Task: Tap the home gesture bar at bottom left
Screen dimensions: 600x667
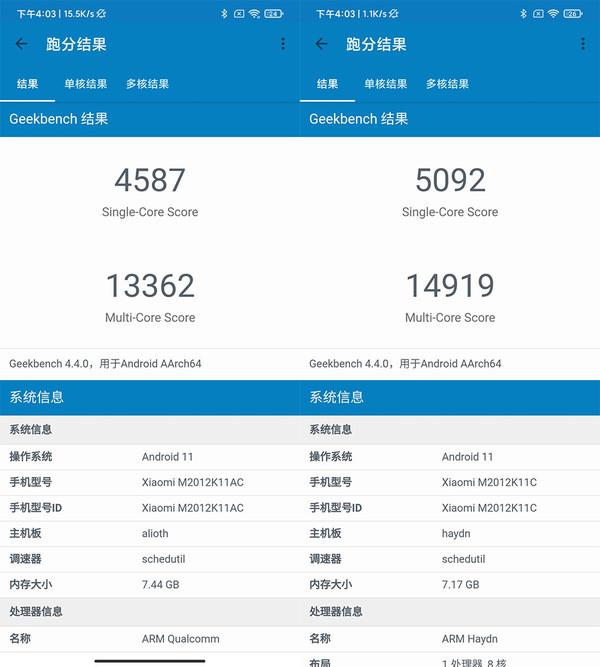Action: coord(150,661)
